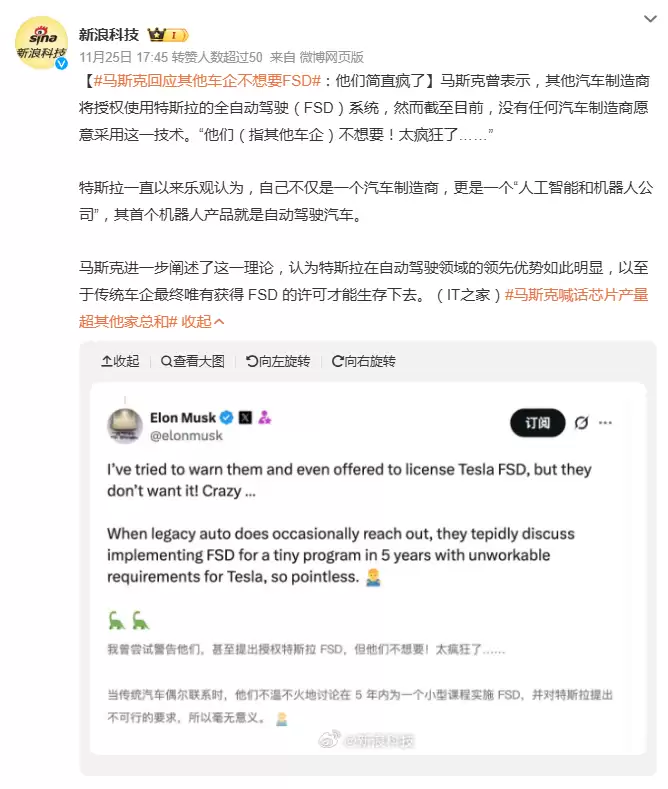
Task: Click the 微博网页版 source link
Action: [x=331, y=57]
